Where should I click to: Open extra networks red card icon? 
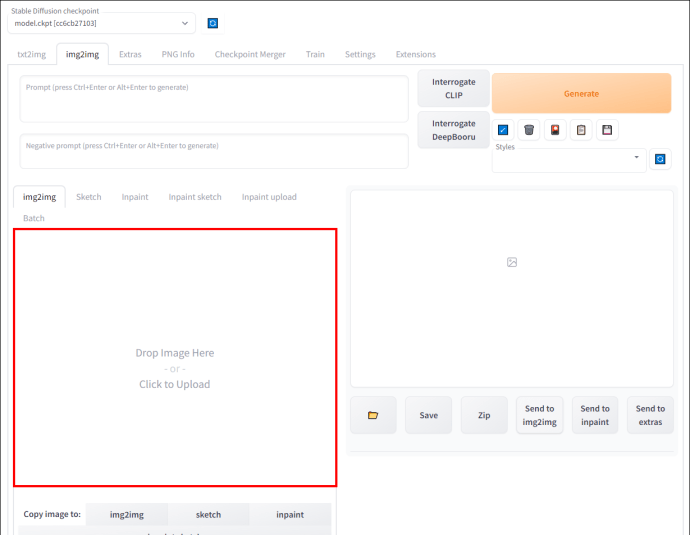click(555, 130)
